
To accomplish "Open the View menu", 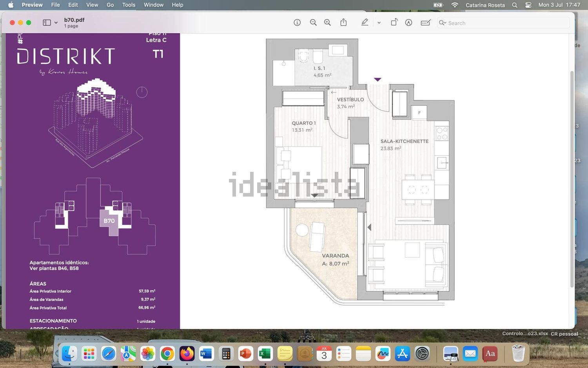I will [92, 5].
